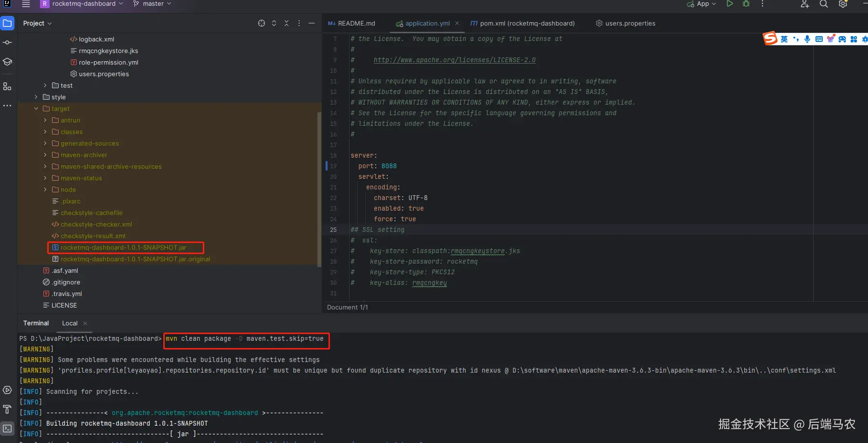This screenshot has height=443, width=868.
Task: Open Code With Me add-user icon
Action: pyautogui.click(x=805, y=4)
